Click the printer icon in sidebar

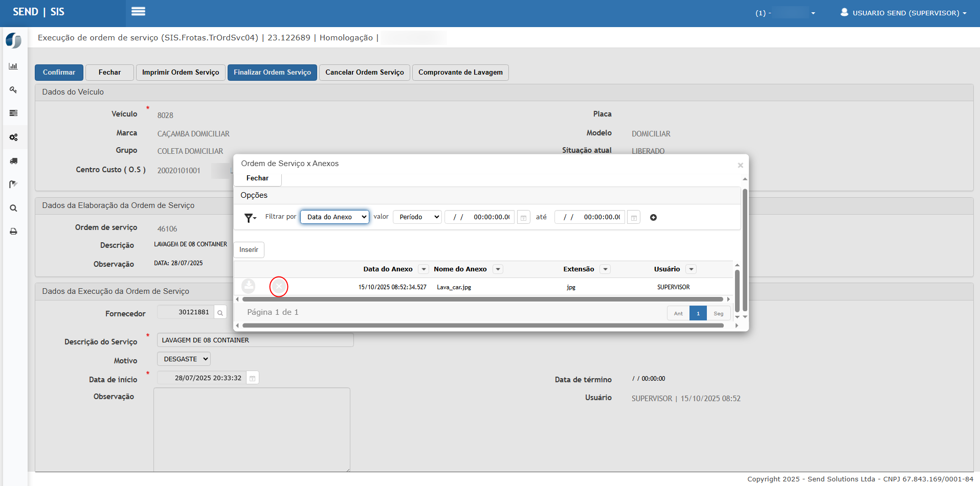[x=13, y=232]
